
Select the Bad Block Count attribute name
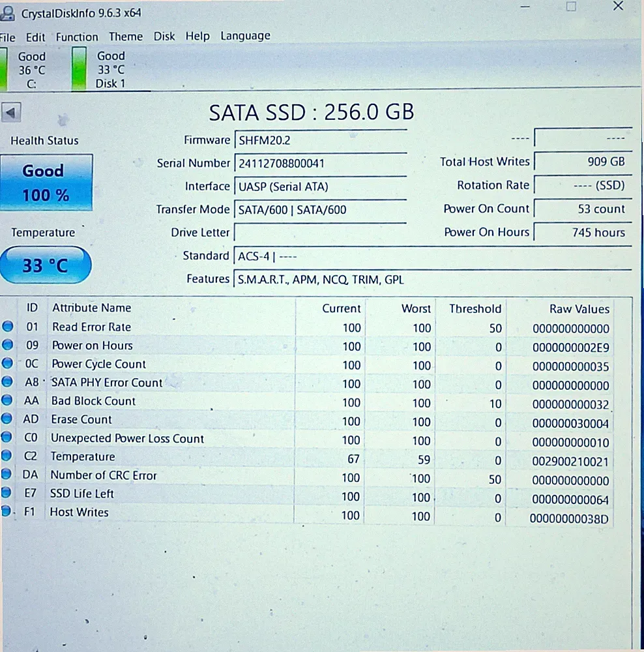coord(94,401)
